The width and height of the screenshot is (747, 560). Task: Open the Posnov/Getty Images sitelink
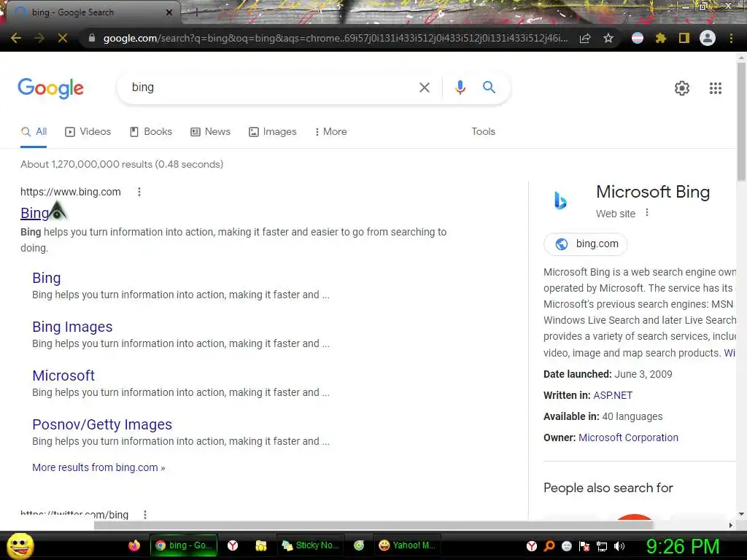[102, 425]
